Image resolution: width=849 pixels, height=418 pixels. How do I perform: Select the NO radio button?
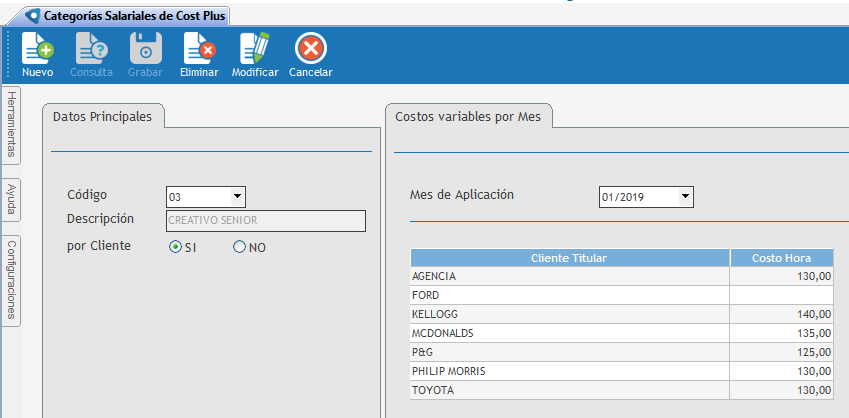click(239, 247)
